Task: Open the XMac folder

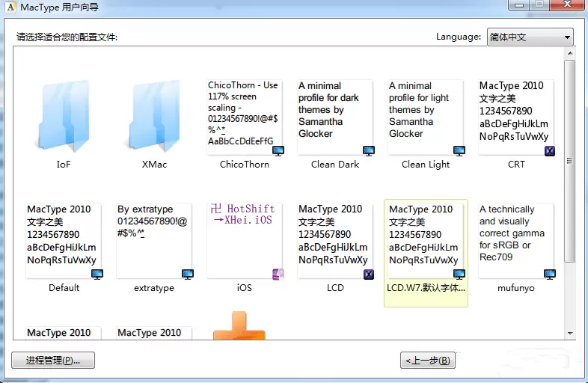Action: coord(154,116)
